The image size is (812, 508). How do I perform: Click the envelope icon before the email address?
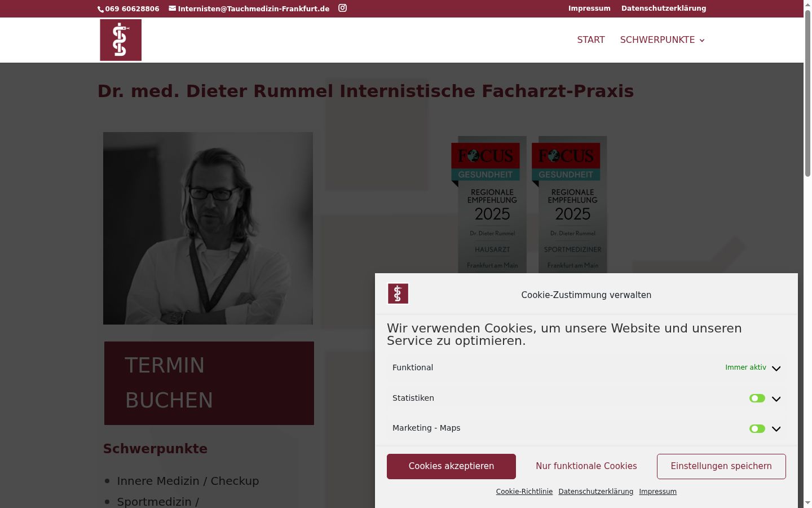[x=173, y=8]
